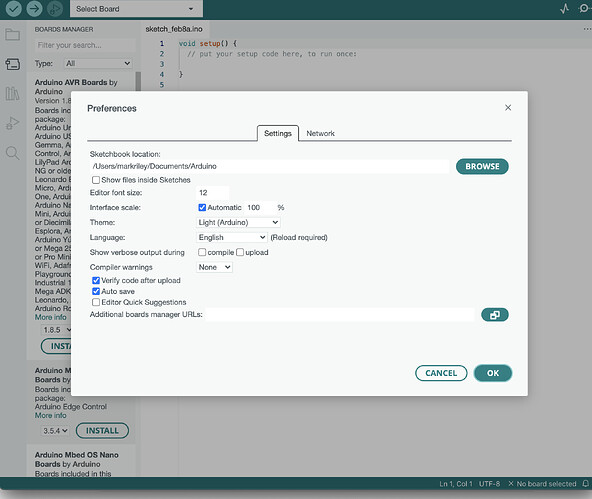This screenshot has width=592, height=499.
Task: Open the Sketchbook folder icon in sidebar
Action: (x=12, y=35)
